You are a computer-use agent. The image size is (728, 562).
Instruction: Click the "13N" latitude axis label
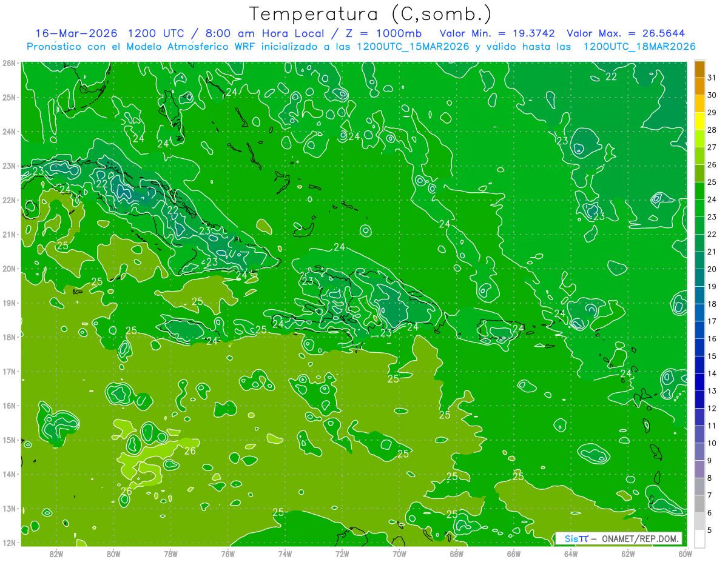[x=8, y=509]
